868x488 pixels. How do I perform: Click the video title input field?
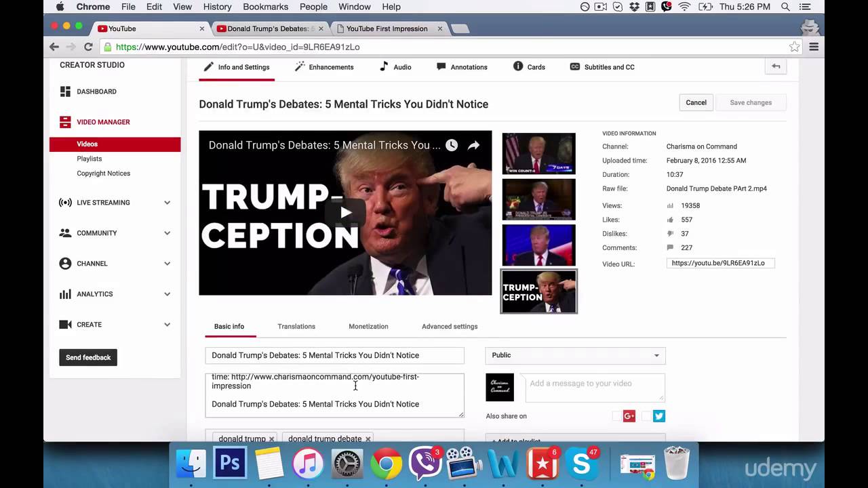tap(335, 355)
